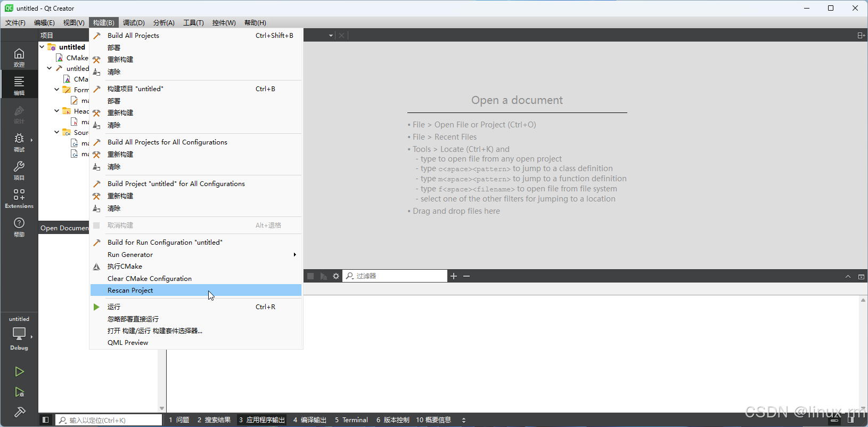Screen dimensions: 868x427
Task: Click the zoom out minus icon
Action: click(x=466, y=276)
